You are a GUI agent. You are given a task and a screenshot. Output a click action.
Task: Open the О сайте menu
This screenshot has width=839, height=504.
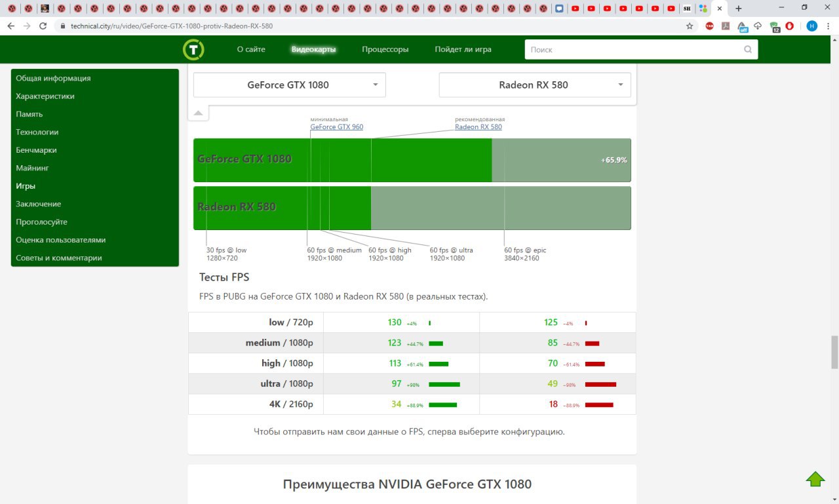251,49
